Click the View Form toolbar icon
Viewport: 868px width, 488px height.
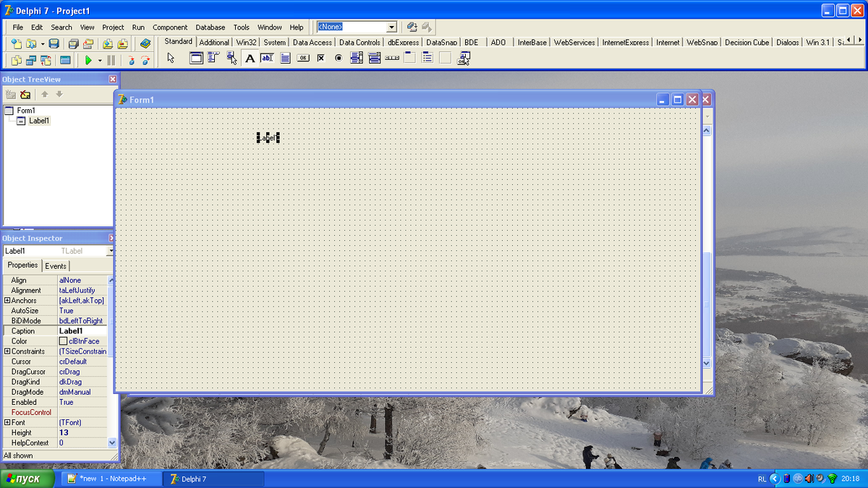point(31,60)
